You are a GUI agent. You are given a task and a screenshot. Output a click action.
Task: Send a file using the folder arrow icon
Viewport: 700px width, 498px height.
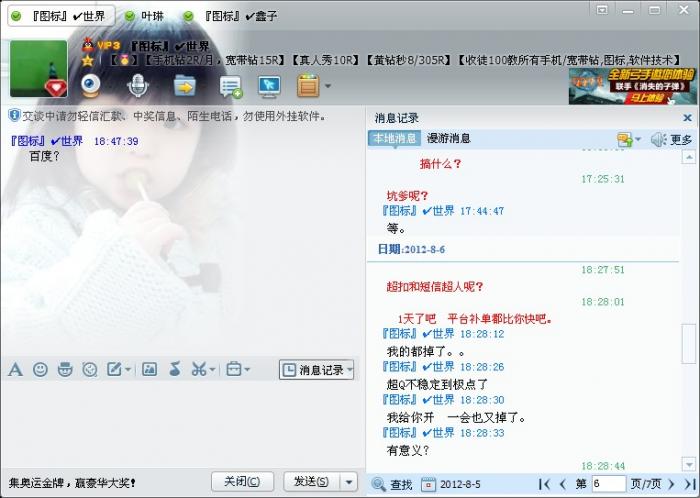(x=184, y=85)
